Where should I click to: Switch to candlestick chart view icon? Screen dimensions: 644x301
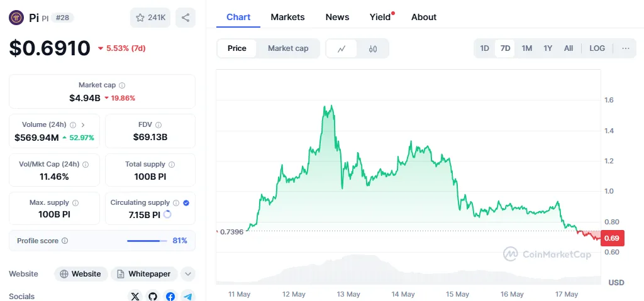[x=373, y=48]
